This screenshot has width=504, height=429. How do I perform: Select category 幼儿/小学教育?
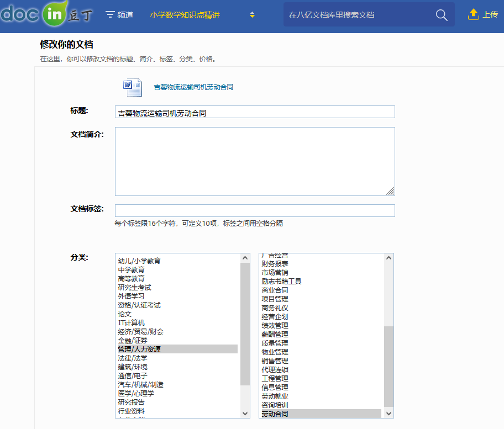(178, 261)
